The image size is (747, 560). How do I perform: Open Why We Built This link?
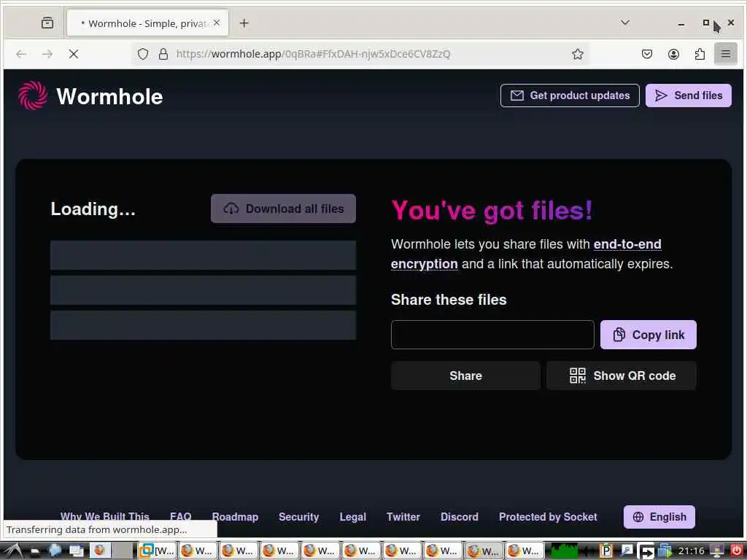point(105,517)
